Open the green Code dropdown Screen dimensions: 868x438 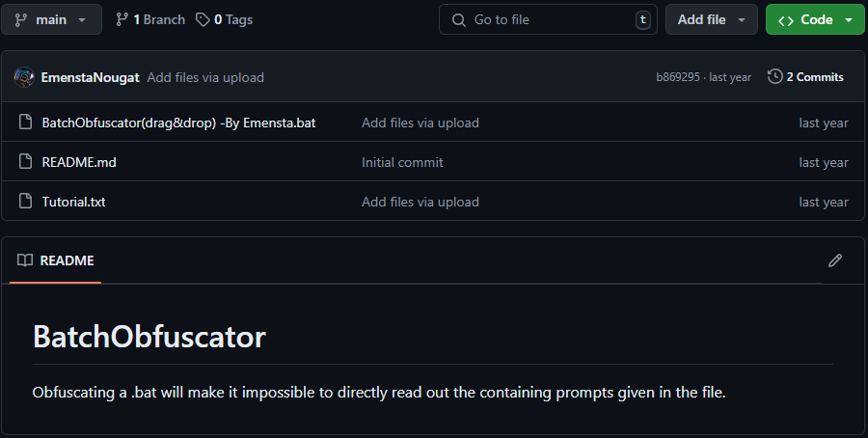click(815, 19)
